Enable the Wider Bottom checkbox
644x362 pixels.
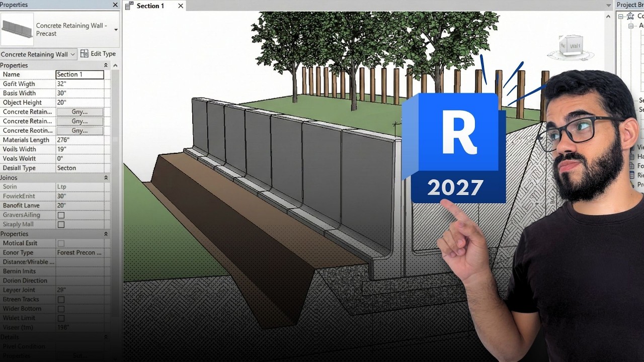click(x=61, y=309)
